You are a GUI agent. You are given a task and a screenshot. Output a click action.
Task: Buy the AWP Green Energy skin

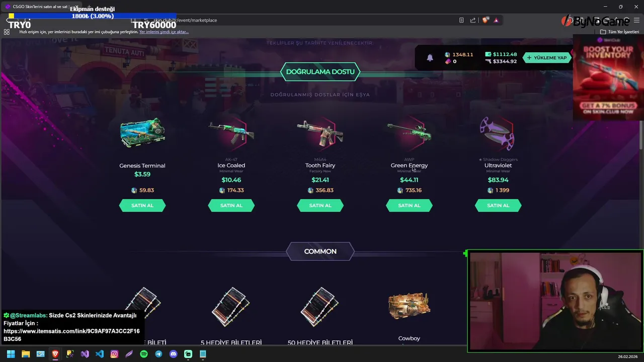pos(409,205)
